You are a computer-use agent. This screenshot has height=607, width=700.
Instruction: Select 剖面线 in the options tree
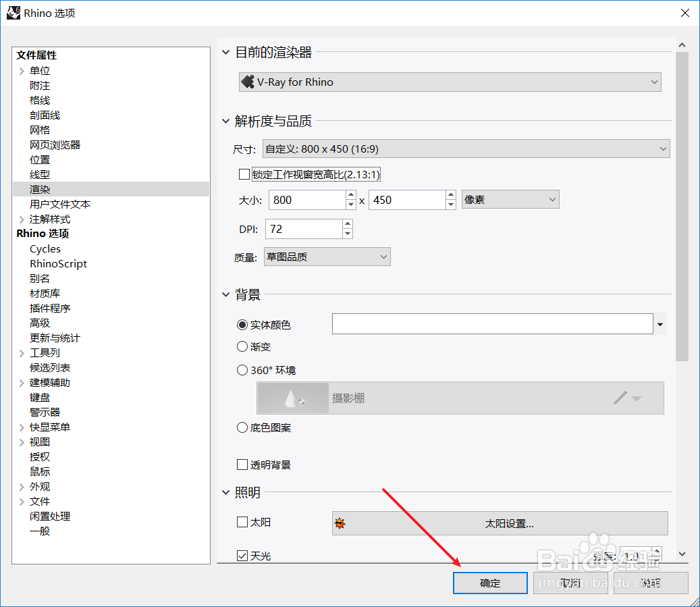[45, 115]
